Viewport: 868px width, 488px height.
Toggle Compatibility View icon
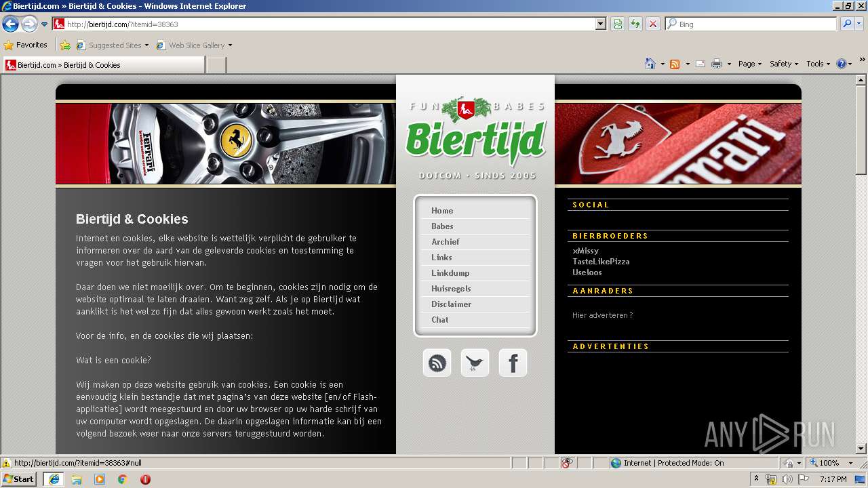pos(618,24)
